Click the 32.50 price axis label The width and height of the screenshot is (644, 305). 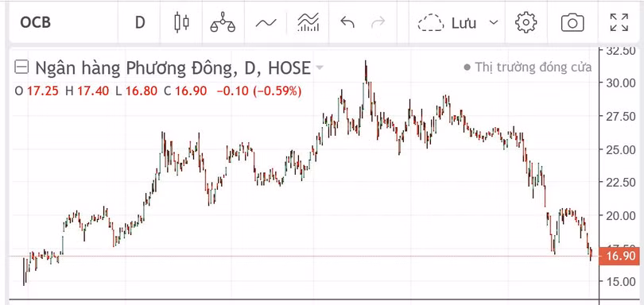622,51
